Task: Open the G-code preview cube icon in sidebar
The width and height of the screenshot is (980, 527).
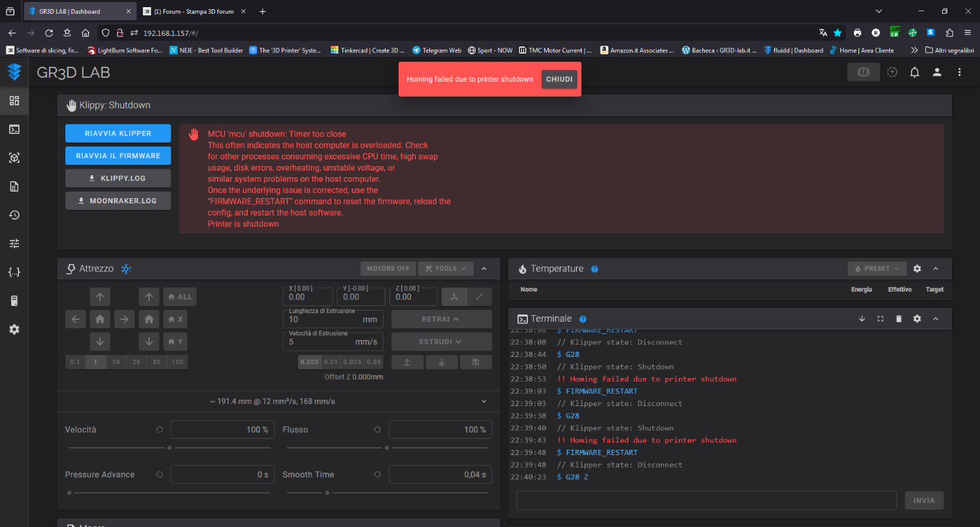Action: pyautogui.click(x=14, y=158)
